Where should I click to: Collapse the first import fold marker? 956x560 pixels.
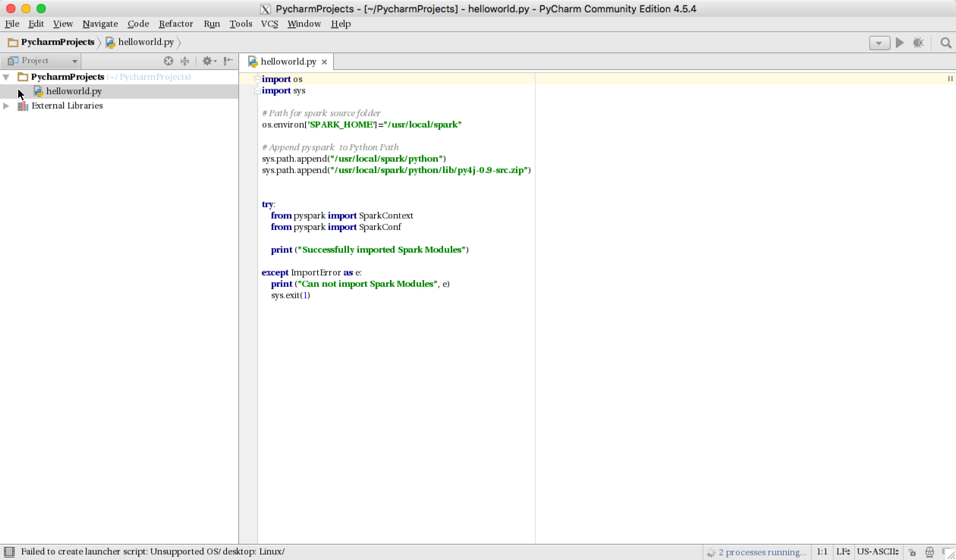[257, 79]
